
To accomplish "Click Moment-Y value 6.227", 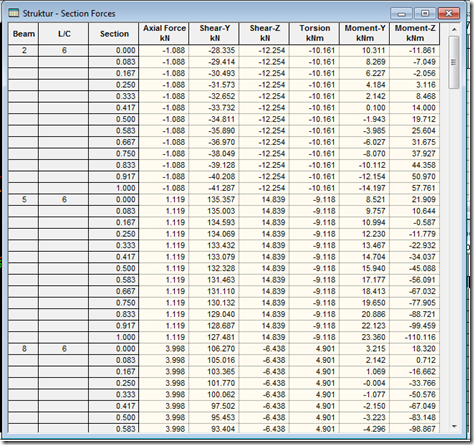I will [x=365, y=73].
